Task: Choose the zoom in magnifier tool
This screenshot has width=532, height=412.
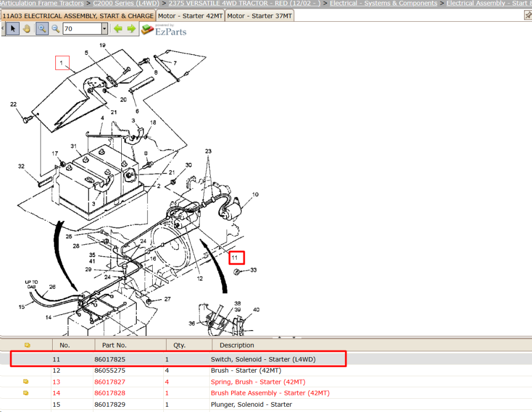Action: (42, 29)
